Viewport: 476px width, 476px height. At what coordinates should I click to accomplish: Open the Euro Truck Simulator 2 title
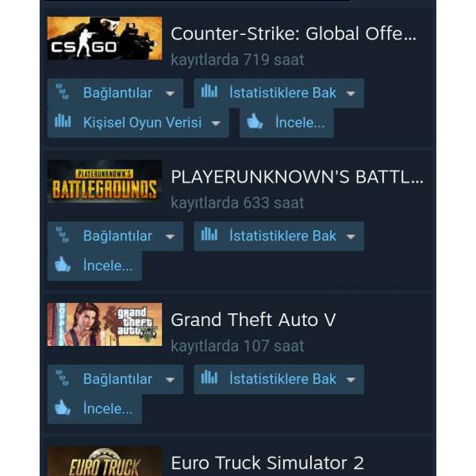point(267,463)
